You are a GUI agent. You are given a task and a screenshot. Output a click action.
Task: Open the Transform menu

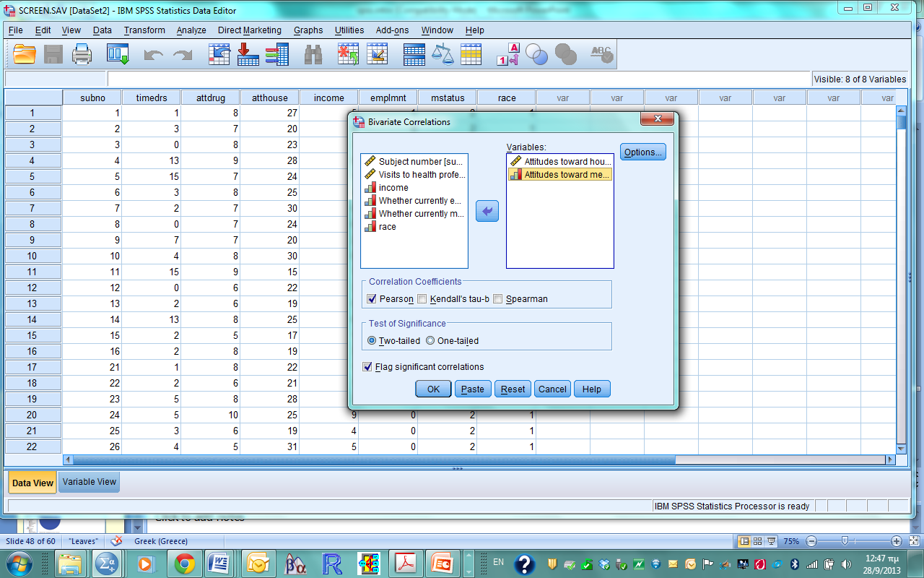pyautogui.click(x=144, y=30)
